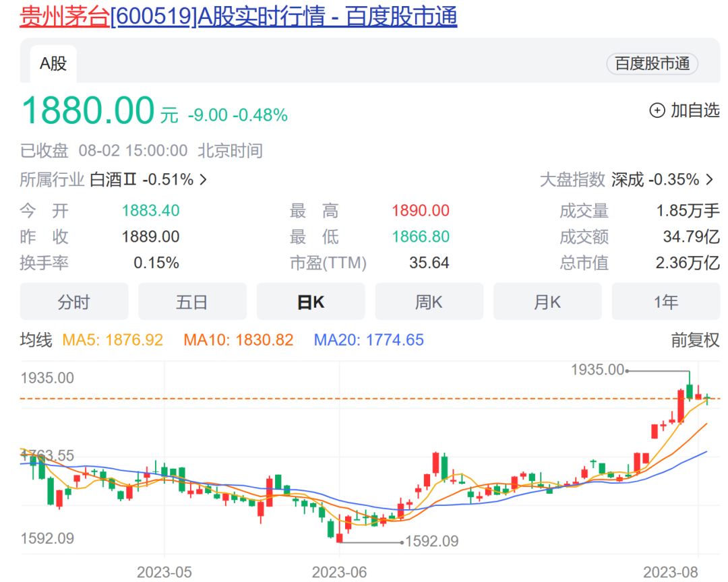Click the 市盈(TTM) value 35.64

point(429,263)
